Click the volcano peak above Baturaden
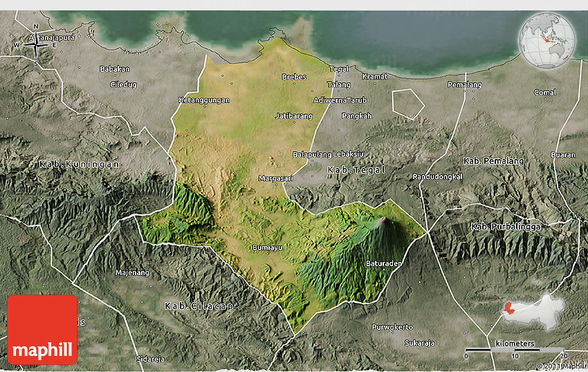Screen dimensions: 588x372 382,221
